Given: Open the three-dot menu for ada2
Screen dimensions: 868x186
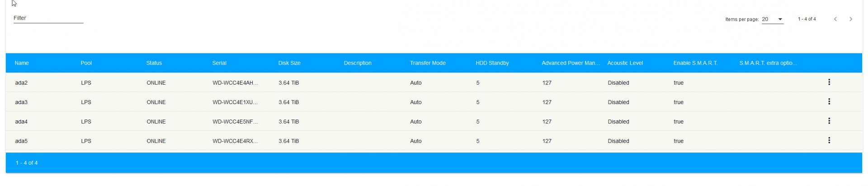Looking at the screenshot, I should 829,82.
